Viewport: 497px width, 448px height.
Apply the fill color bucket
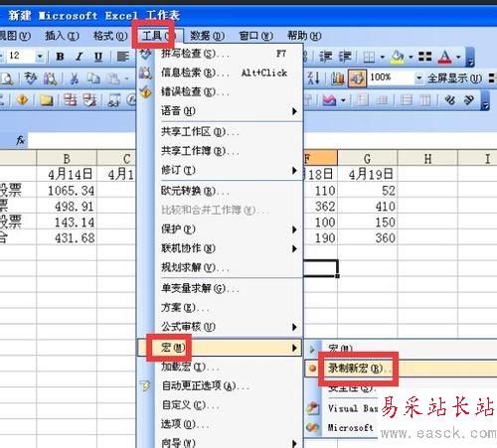coord(398,58)
